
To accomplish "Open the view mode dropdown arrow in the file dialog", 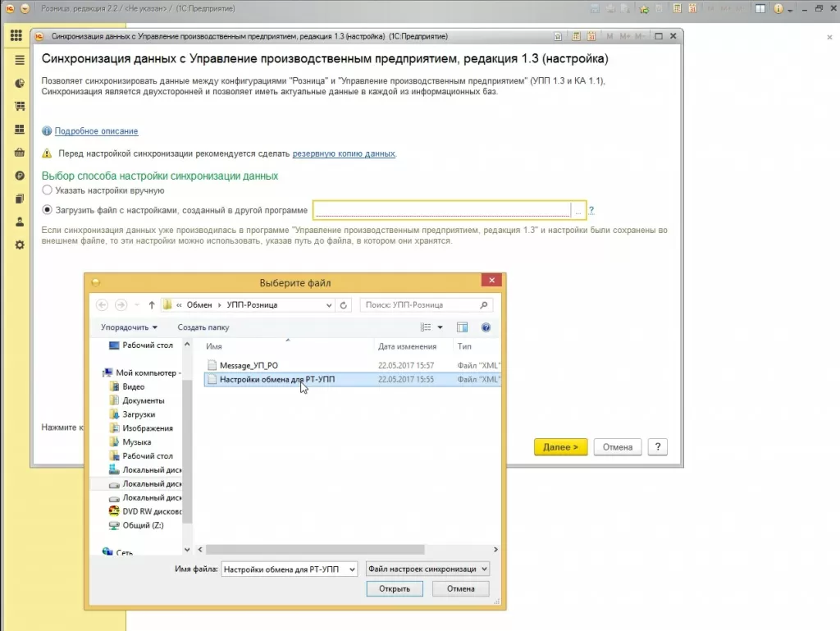I will coord(440,327).
